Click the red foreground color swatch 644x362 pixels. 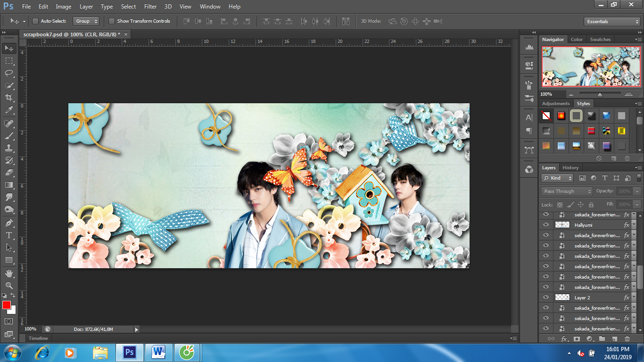[x=7, y=305]
